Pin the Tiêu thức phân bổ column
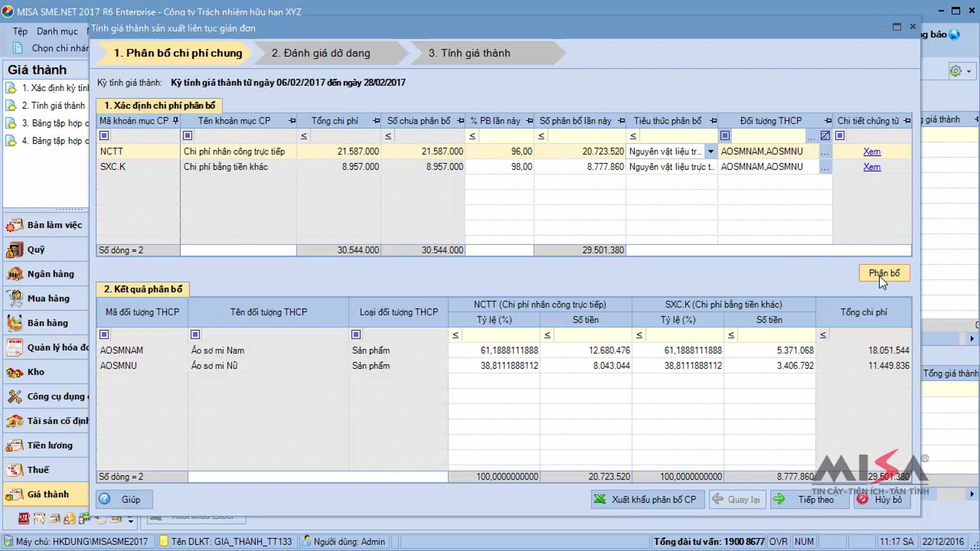 pyautogui.click(x=713, y=121)
